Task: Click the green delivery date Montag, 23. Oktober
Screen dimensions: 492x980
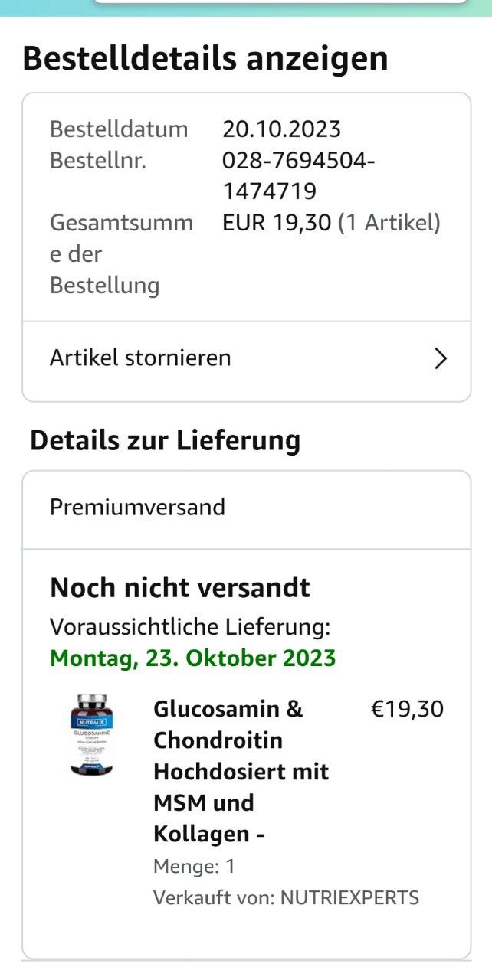Action: (x=193, y=658)
